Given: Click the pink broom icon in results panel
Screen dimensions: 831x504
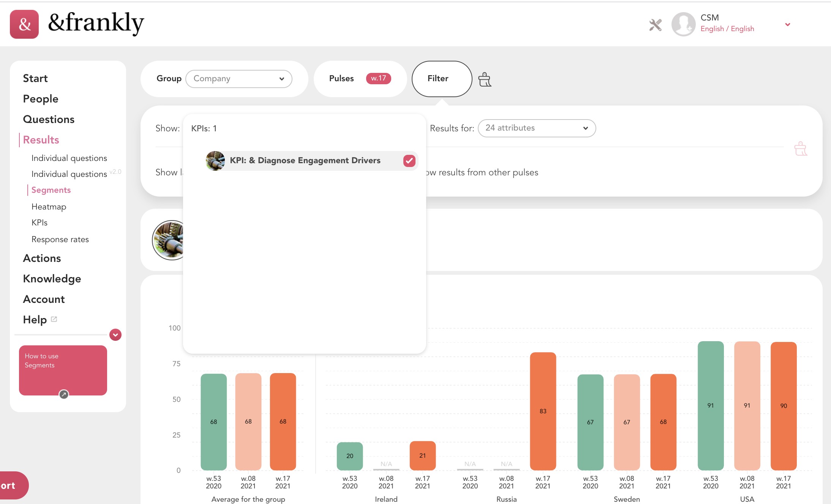Looking at the screenshot, I should [x=800, y=149].
